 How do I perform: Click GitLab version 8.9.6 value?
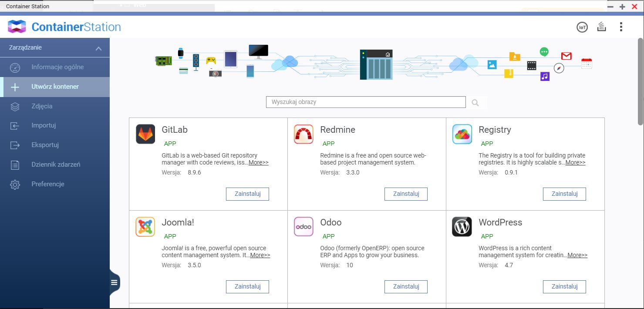coord(194,172)
